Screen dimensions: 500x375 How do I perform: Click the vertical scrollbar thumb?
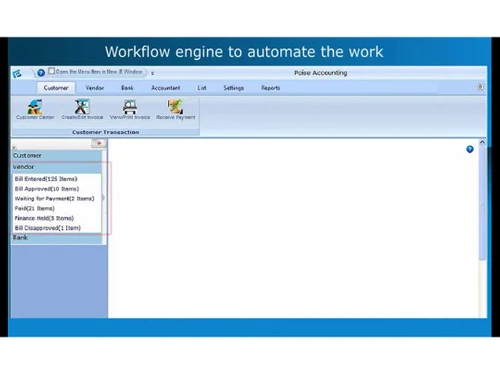pos(482,203)
